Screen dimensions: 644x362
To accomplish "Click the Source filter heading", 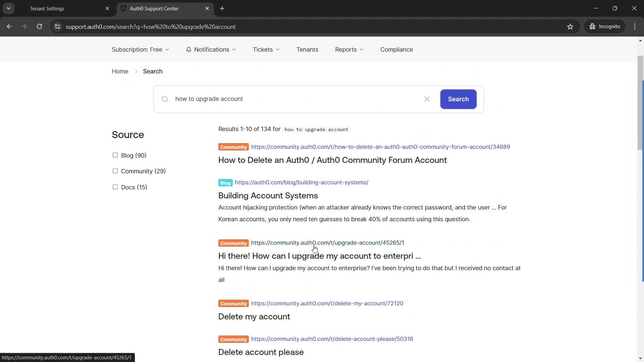I will (x=128, y=135).
